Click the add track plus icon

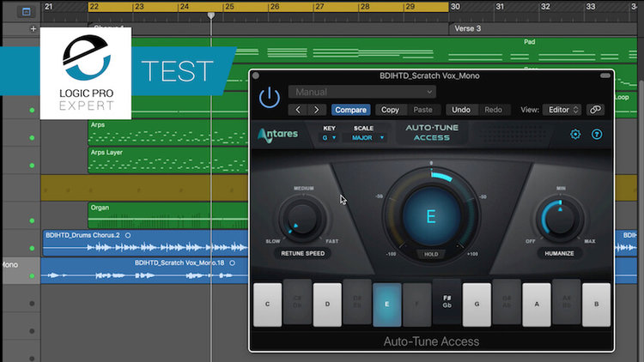33,28
